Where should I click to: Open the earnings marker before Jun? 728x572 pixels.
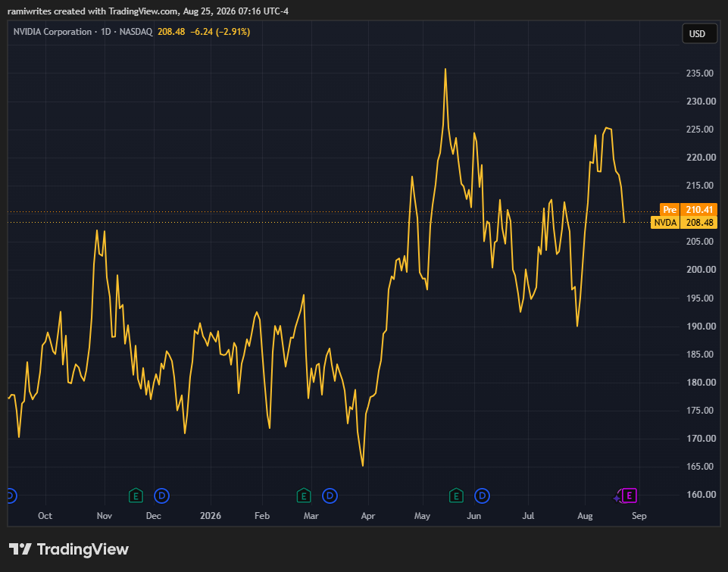[x=456, y=495]
